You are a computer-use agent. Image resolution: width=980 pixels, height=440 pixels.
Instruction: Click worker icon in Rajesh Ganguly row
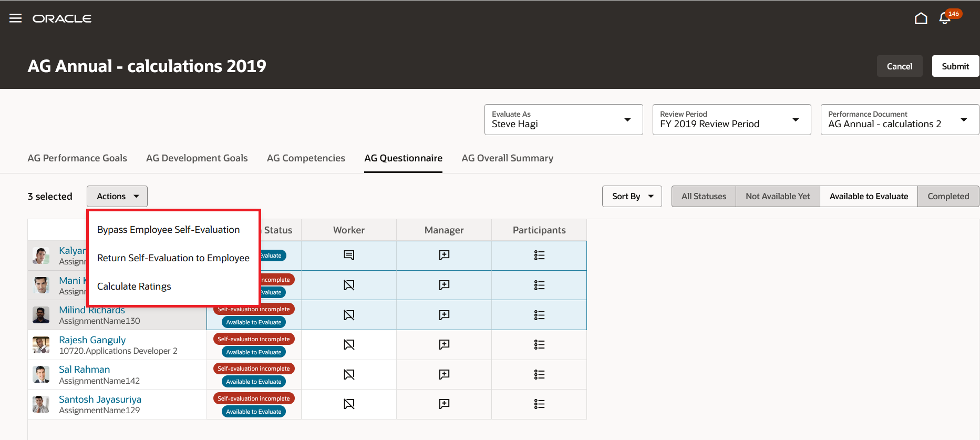click(x=349, y=344)
